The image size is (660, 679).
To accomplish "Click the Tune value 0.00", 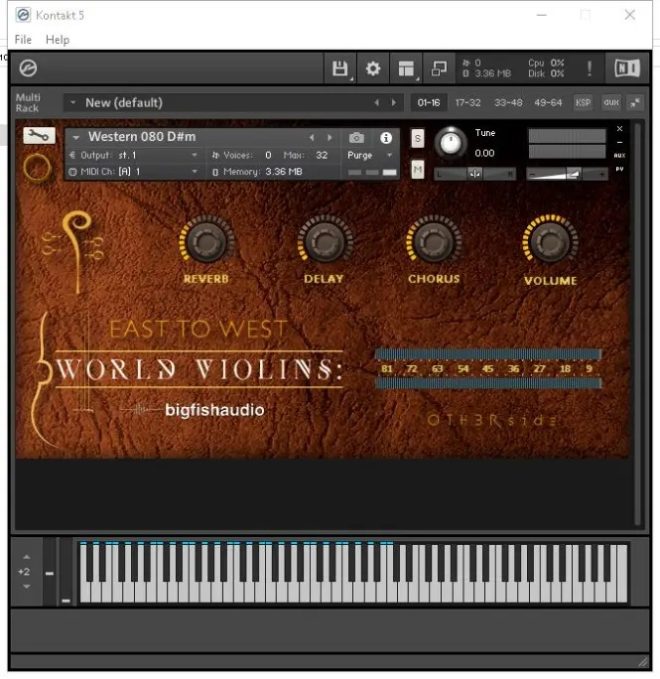I will (x=484, y=153).
